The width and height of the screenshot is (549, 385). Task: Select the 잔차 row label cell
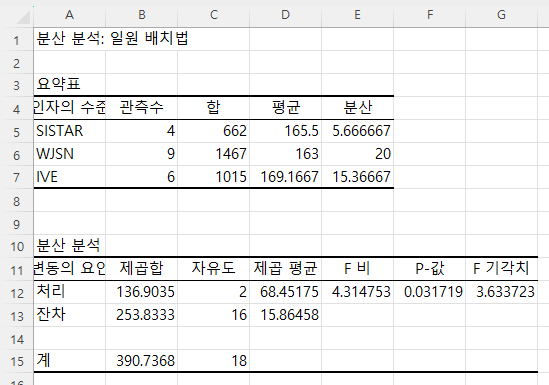[x=70, y=315]
